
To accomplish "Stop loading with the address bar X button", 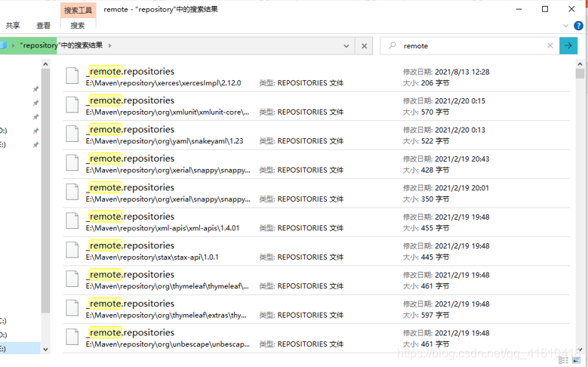I will (364, 46).
